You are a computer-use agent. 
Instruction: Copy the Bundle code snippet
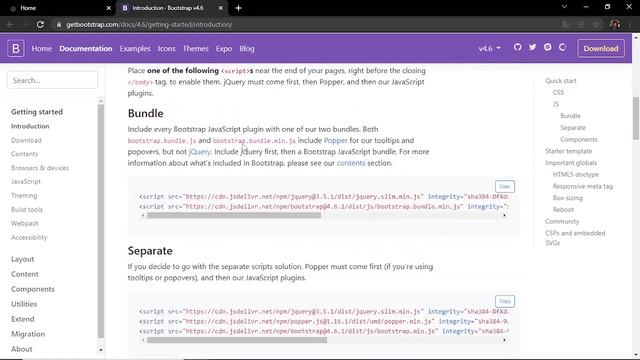[x=505, y=187]
